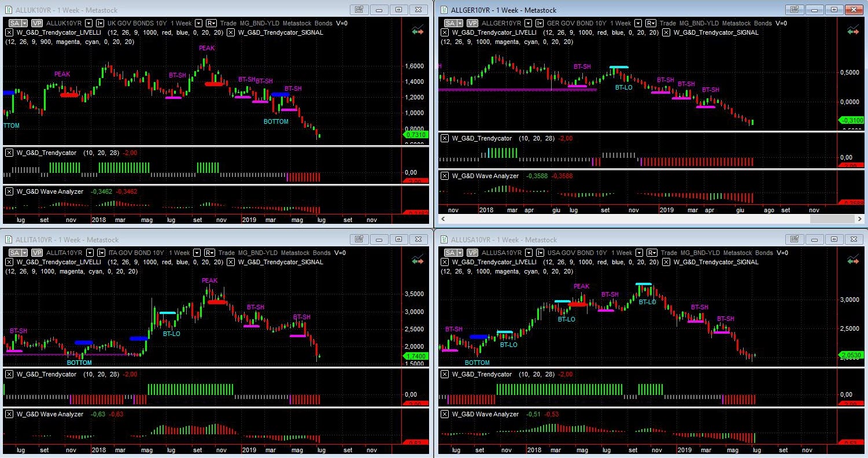Click the VP button in the ALLGER10YR chart

[x=472, y=23]
